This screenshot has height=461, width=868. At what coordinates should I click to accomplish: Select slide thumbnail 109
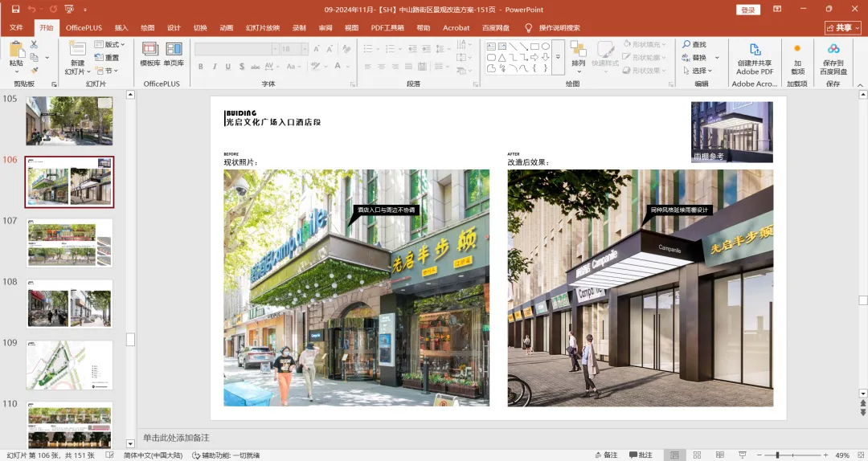pyautogui.click(x=69, y=365)
